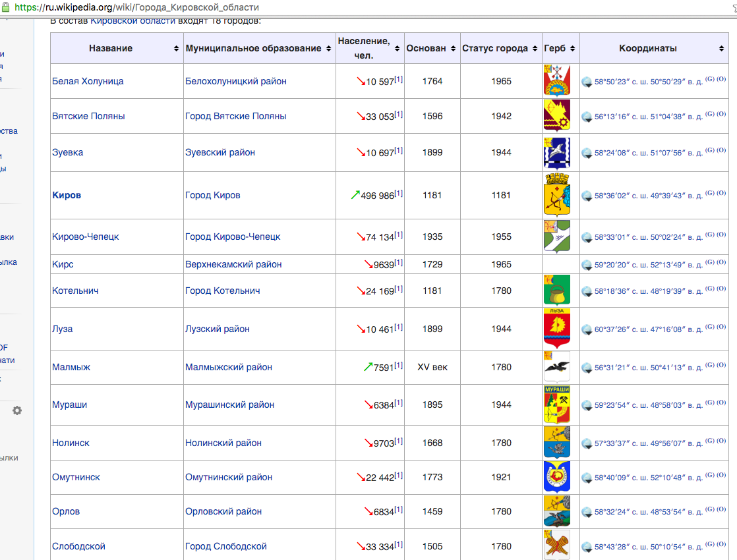Click the Luza coat of arms thumbnail
The image size is (737, 560).
(556, 329)
